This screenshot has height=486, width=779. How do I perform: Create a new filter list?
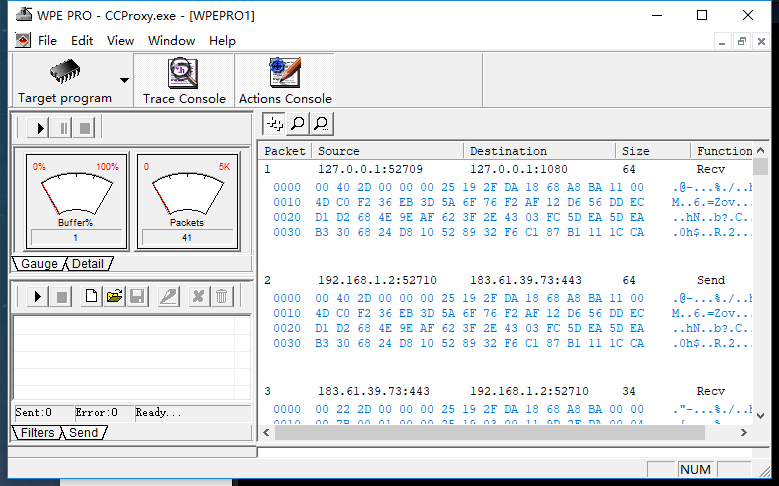[91, 297]
